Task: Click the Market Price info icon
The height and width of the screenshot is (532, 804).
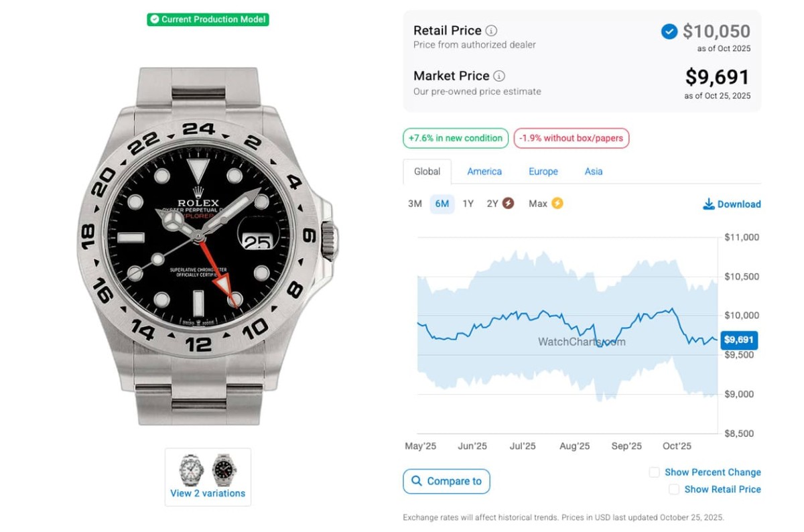Action: 499,76
